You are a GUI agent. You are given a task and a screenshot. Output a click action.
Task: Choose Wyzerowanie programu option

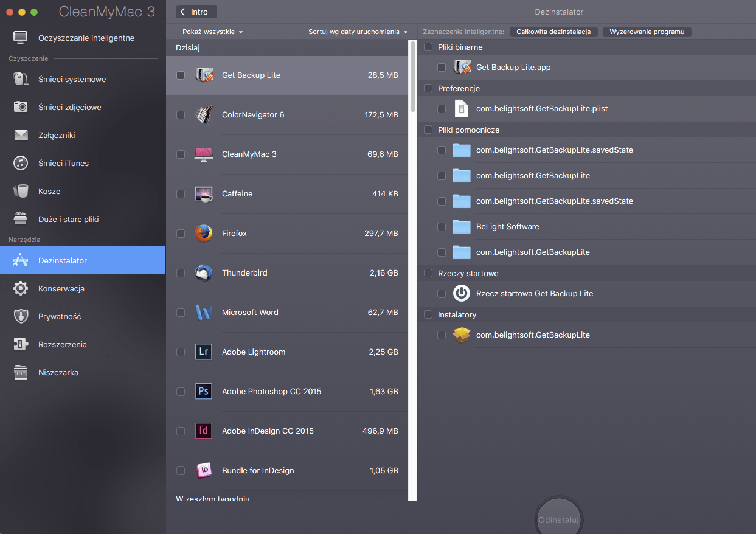coord(647,32)
